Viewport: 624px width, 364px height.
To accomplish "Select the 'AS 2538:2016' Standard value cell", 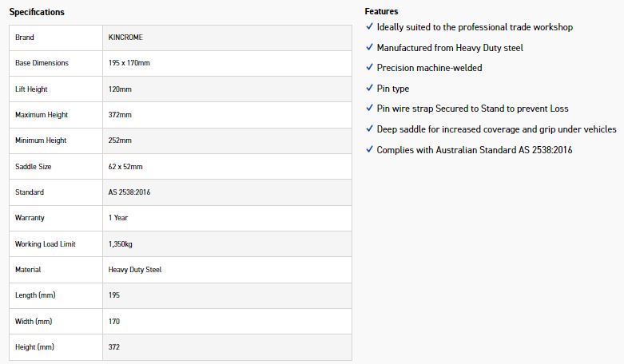I will click(129, 192).
